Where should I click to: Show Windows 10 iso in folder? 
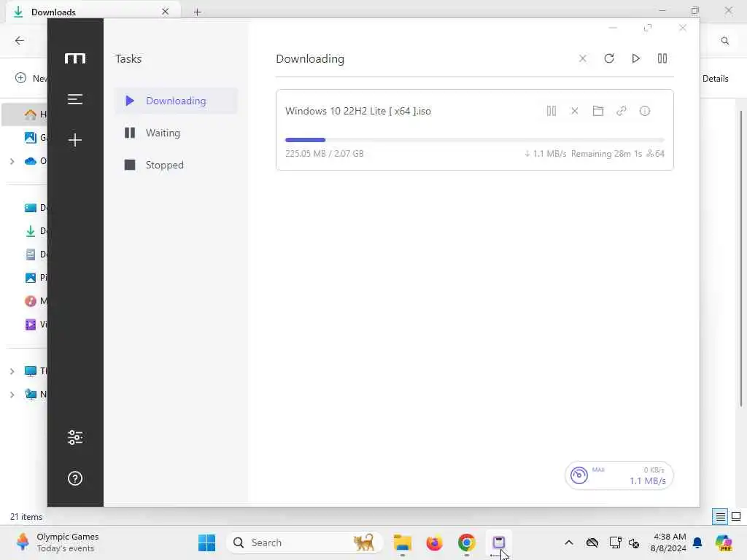(x=598, y=111)
